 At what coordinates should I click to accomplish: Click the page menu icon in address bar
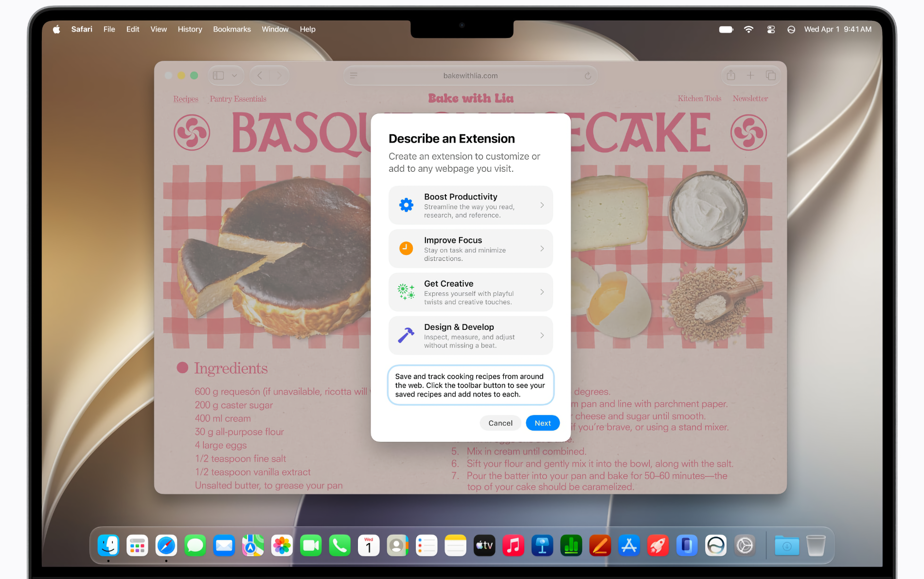pyautogui.click(x=354, y=75)
